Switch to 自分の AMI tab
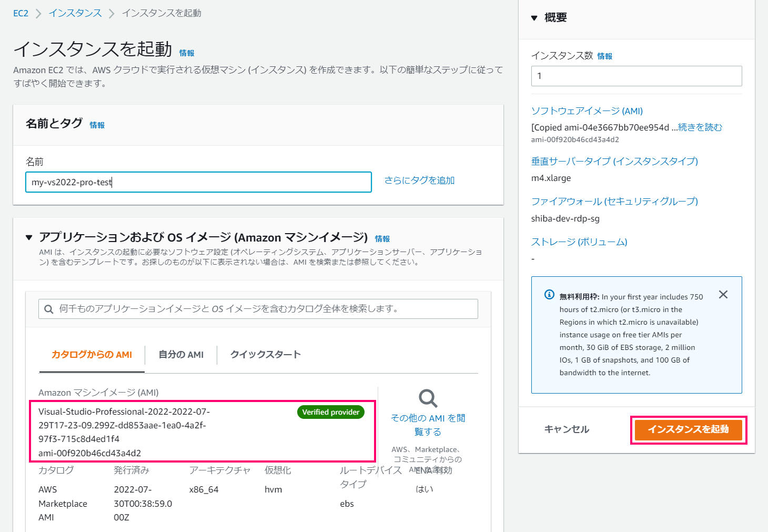768x532 pixels. point(181,355)
